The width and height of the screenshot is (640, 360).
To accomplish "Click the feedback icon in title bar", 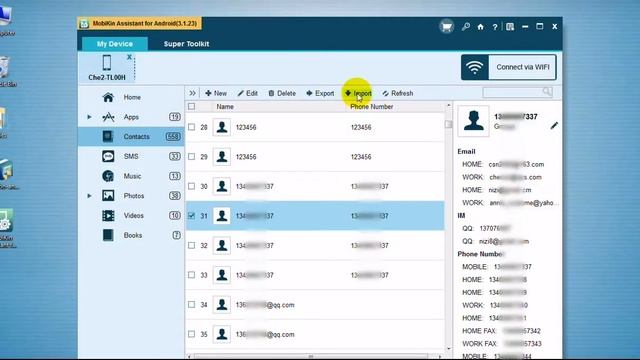I will pyautogui.click(x=510, y=27).
